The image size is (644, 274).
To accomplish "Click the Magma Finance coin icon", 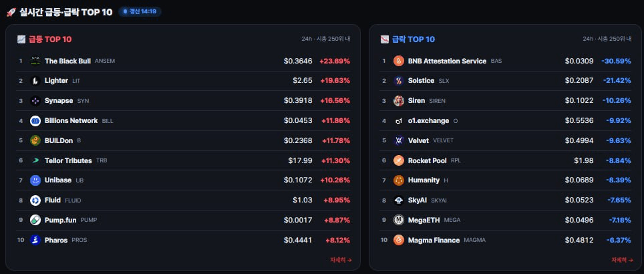I will click(x=399, y=240).
